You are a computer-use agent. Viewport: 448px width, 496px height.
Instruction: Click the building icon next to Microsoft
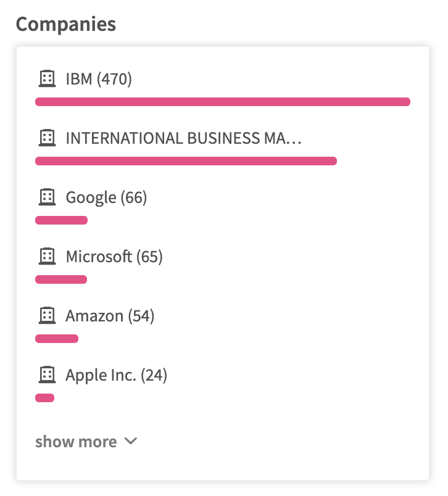(46, 256)
